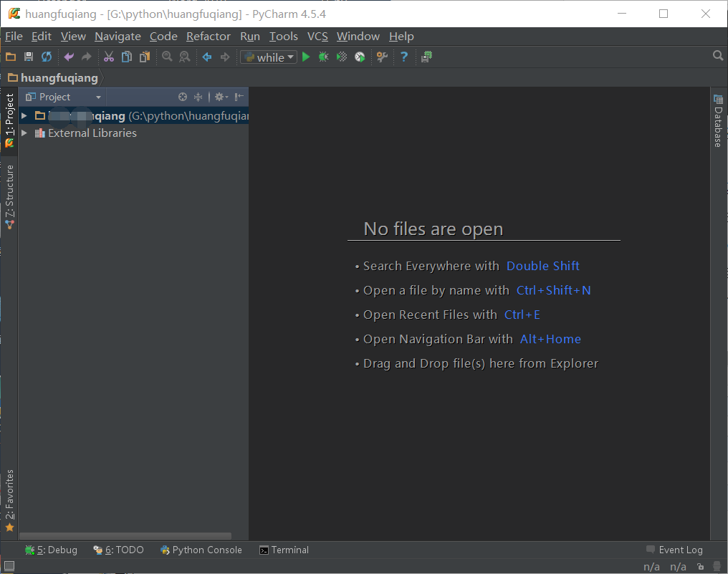Open Settings with the wrench icon
This screenshot has width=728, height=574.
[382, 57]
